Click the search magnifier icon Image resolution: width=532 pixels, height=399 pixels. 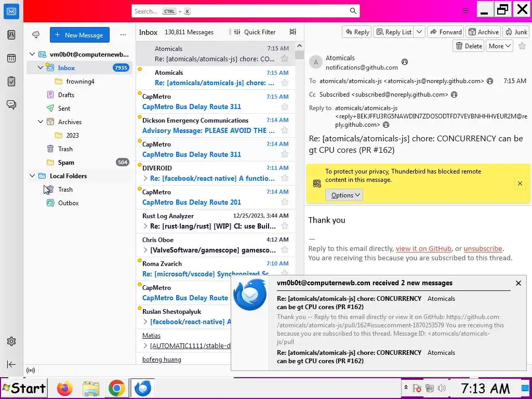coord(353,11)
